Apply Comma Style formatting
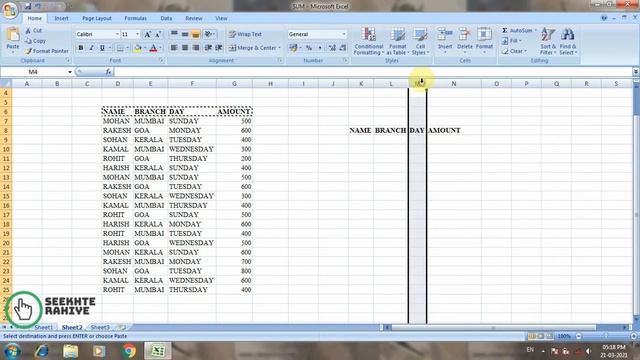640x360 pixels. pyautogui.click(x=320, y=48)
